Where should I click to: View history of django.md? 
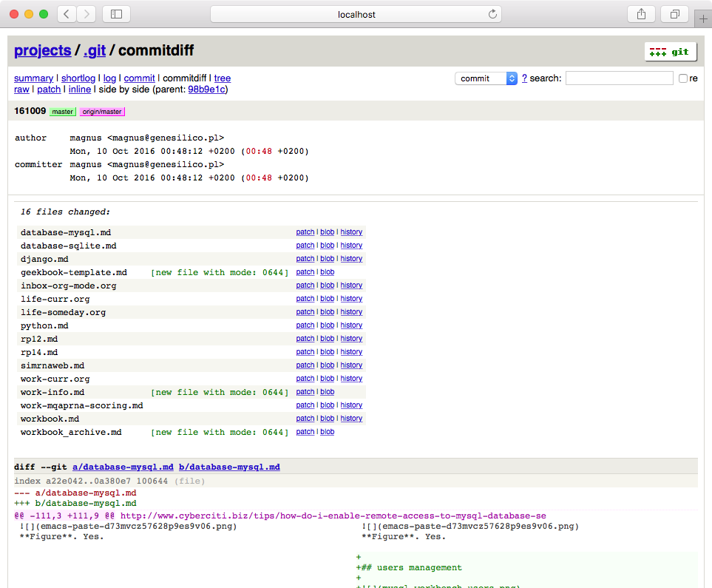[x=351, y=259]
